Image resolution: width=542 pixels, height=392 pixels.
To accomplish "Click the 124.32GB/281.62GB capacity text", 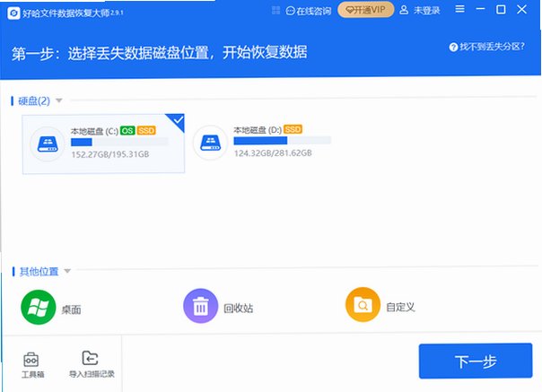I will (x=273, y=152).
